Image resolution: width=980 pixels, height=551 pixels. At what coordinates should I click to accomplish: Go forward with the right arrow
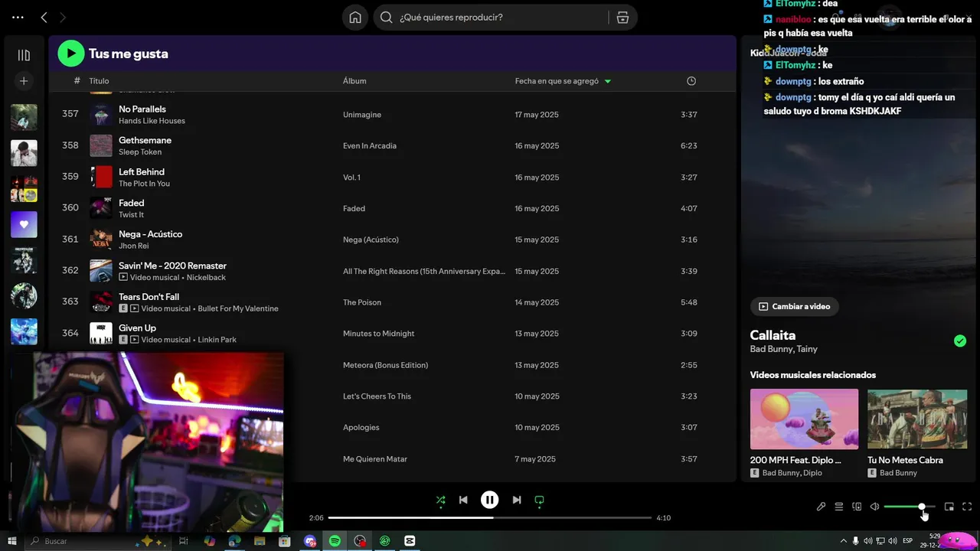[63, 17]
